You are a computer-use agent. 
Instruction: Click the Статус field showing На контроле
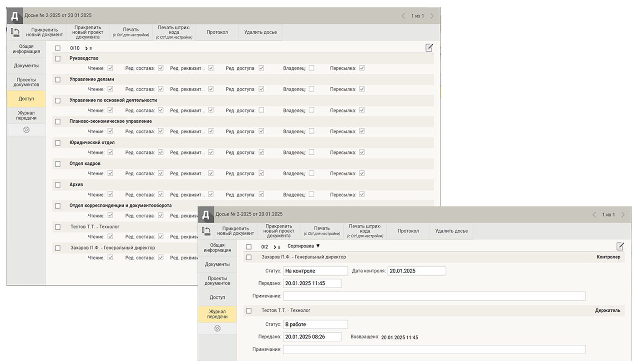point(315,271)
